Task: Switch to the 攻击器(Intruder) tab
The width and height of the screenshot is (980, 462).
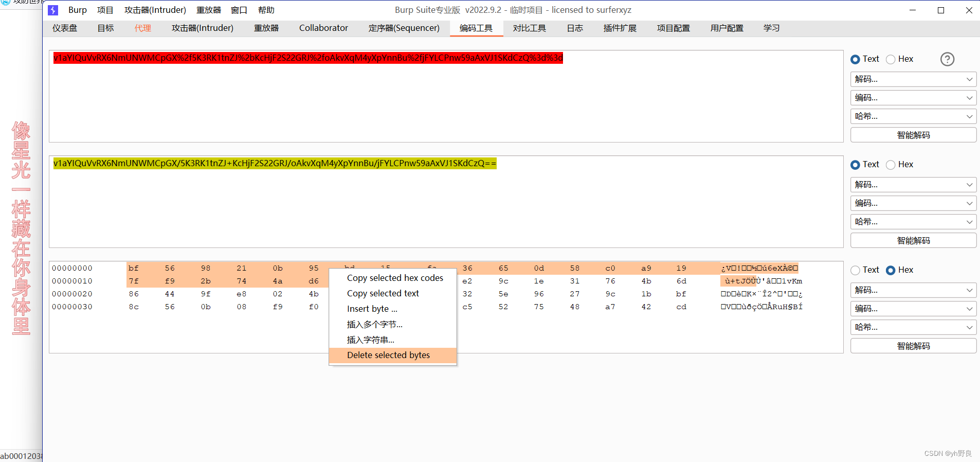Action: click(x=203, y=28)
